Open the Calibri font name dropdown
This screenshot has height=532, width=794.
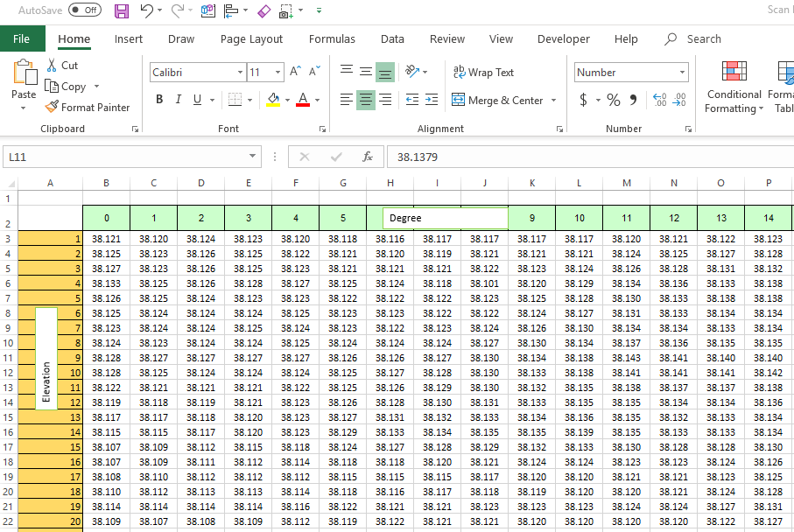tap(241, 73)
